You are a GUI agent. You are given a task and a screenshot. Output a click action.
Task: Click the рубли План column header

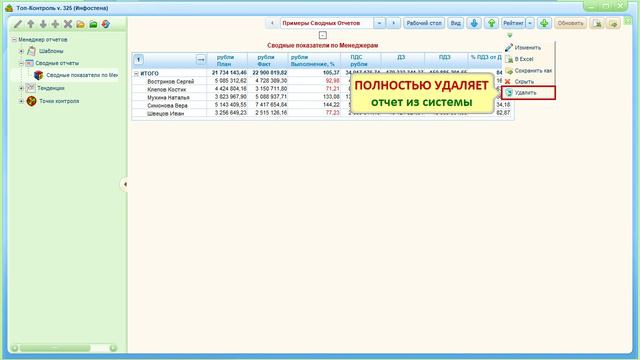(227, 60)
